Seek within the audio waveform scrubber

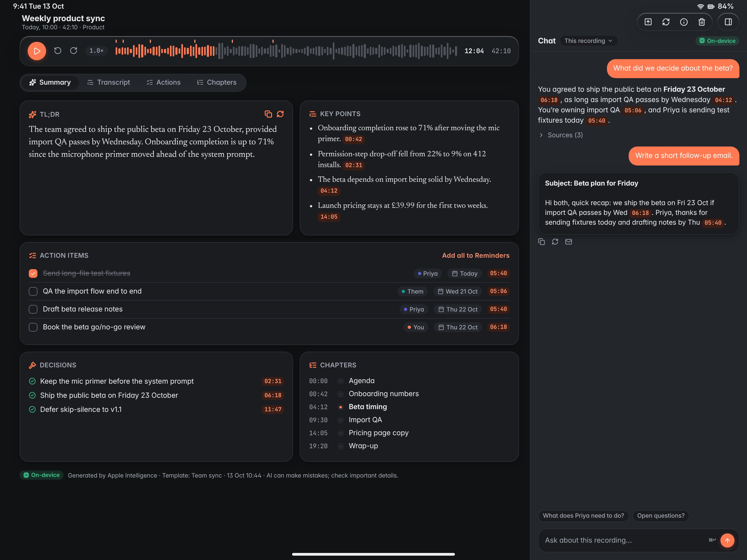(x=286, y=51)
